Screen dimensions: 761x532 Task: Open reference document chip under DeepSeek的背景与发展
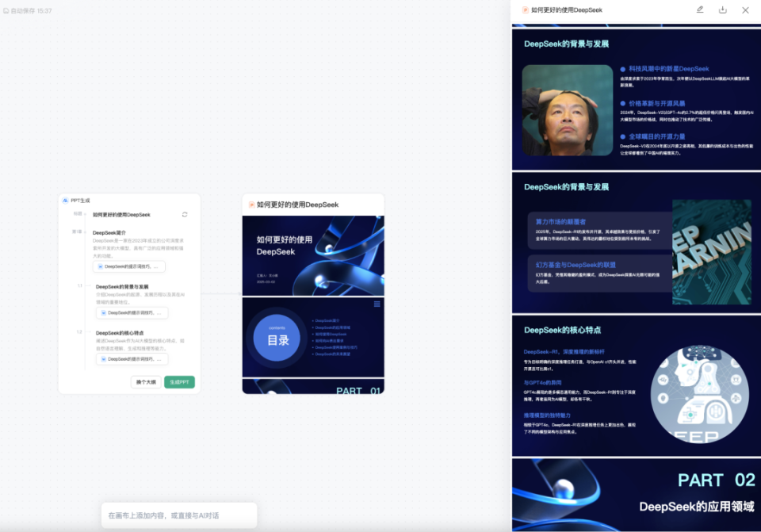point(132,312)
